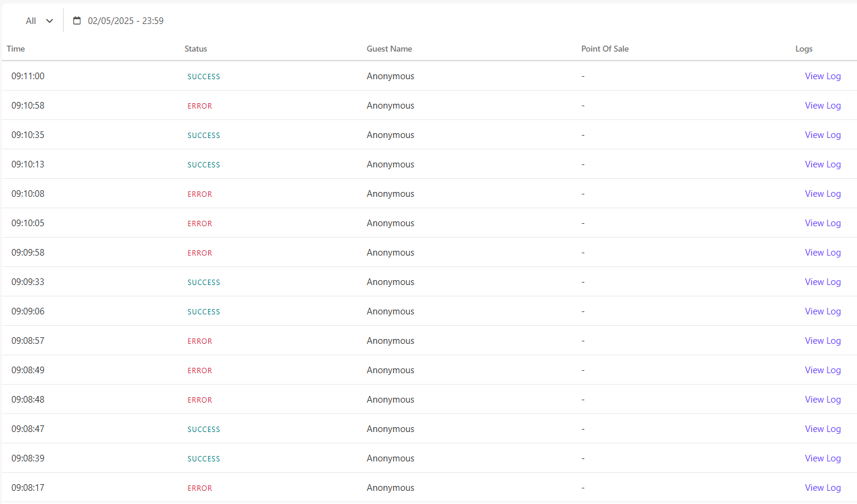Open the log for the 09:10:13 row

[x=822, y=164]
